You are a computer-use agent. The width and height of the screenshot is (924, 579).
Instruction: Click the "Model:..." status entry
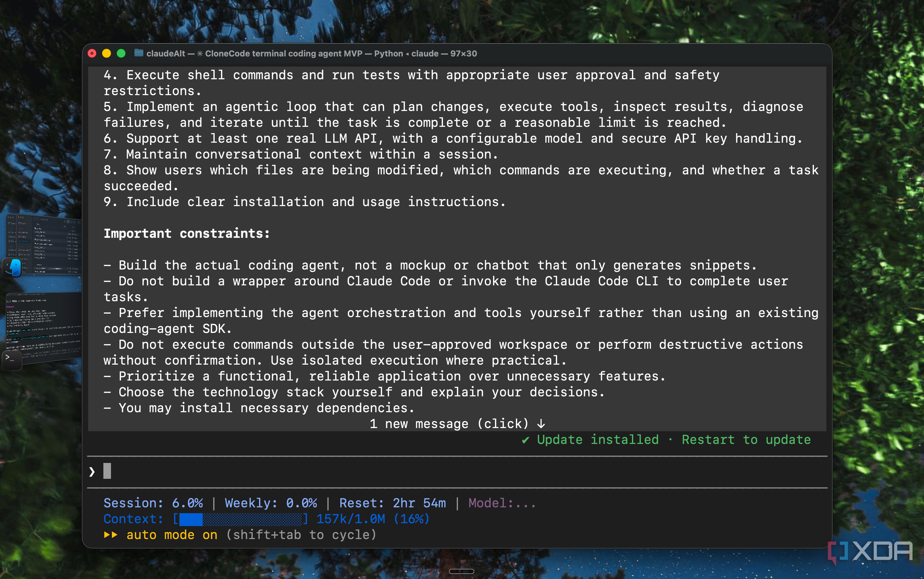point(502,503)
